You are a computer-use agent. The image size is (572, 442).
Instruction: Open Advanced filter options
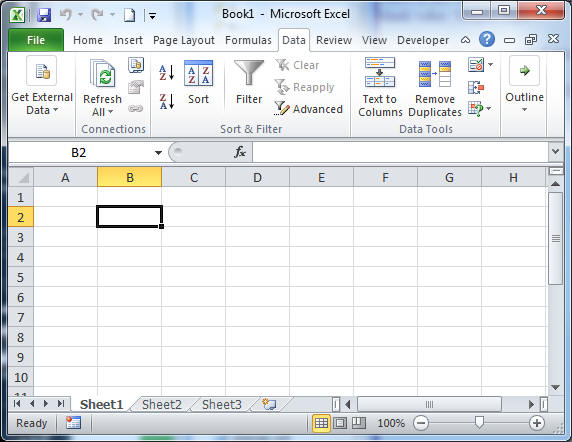tap(309, 109)
